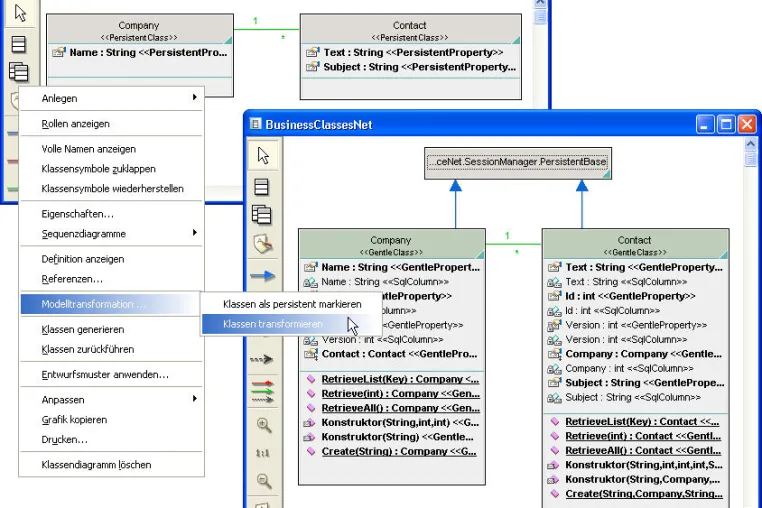Click the icon beside Name : String <<PersistentPro...
Screen dimensions: 762x508
(59, 52)
